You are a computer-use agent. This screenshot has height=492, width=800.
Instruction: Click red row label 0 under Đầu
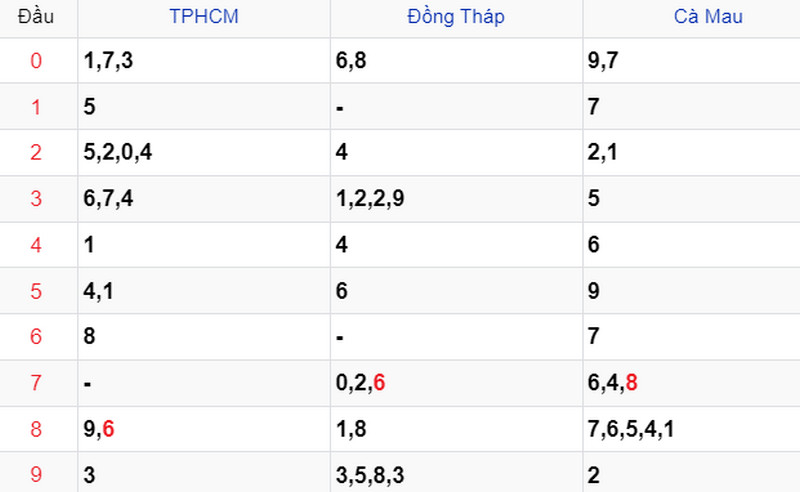click(36, 61)
